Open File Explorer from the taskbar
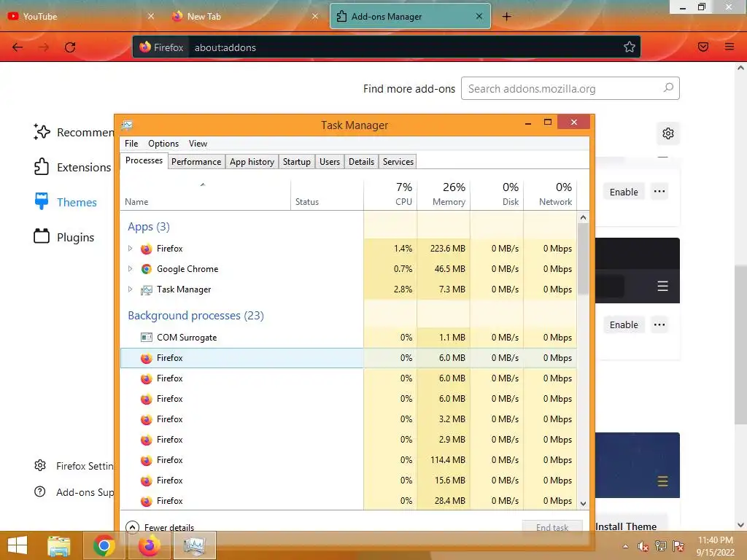747x560 pixels. pyautogui.click(x=59, y=545)
